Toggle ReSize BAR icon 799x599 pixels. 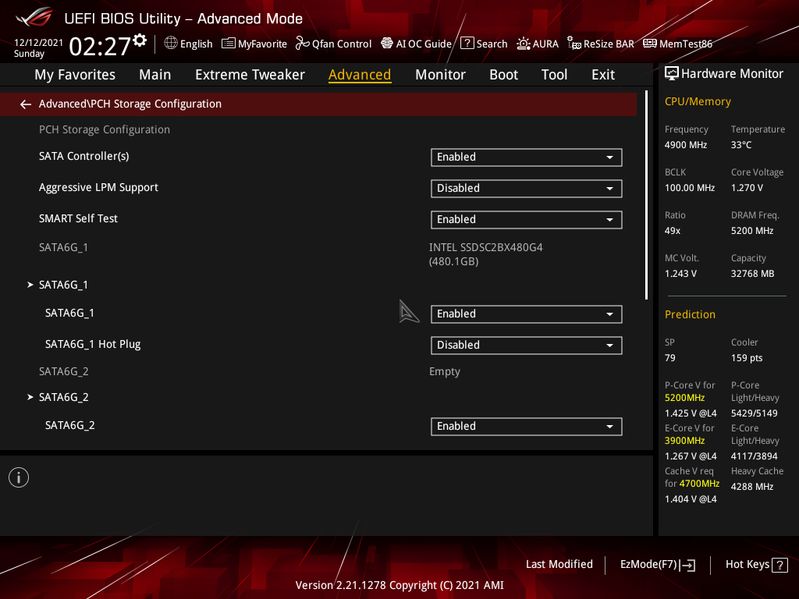(574, 44)
